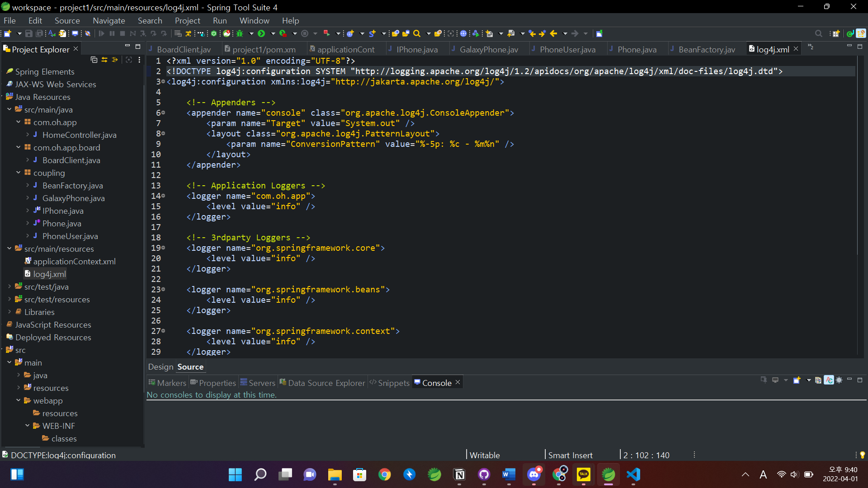Click Open Perspective icon at top right
Image resolution: width=868 pixels, height=488 pixels.
coord(835,33)
